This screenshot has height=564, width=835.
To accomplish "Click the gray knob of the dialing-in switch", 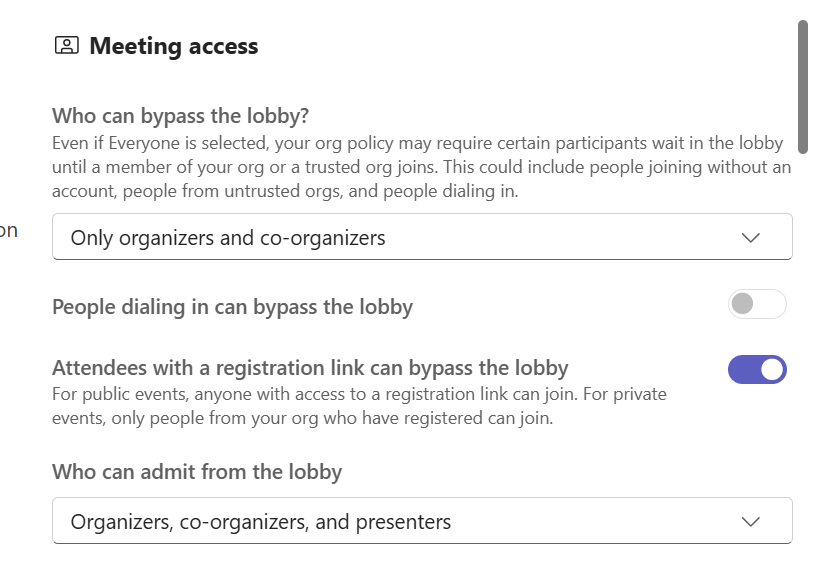I will pos(742,304).
